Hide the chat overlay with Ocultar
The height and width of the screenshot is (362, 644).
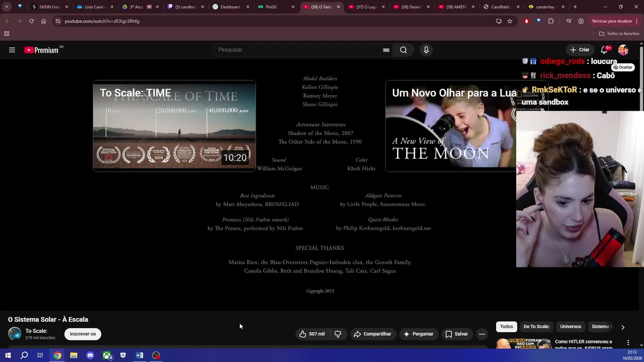623,67
